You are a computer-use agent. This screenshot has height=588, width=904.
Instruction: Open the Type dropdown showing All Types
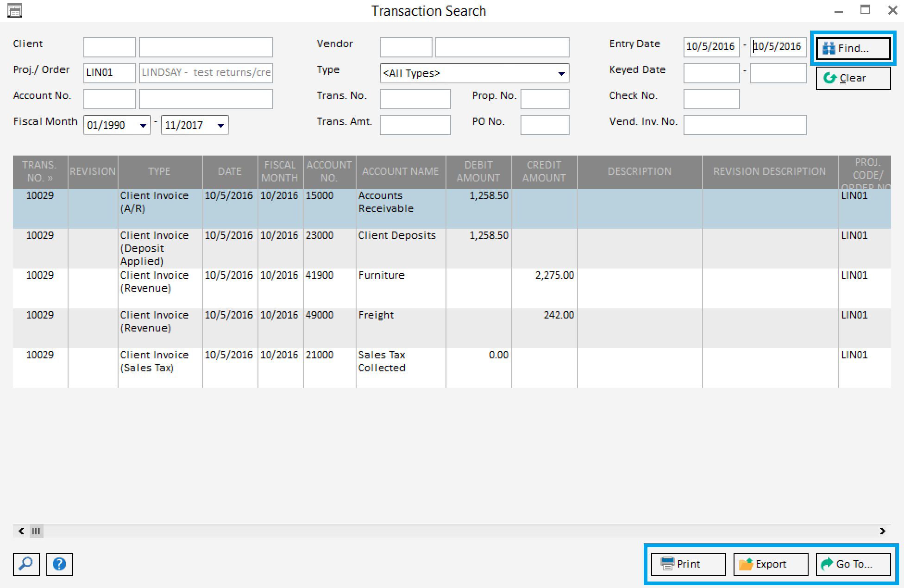[562, 73]
